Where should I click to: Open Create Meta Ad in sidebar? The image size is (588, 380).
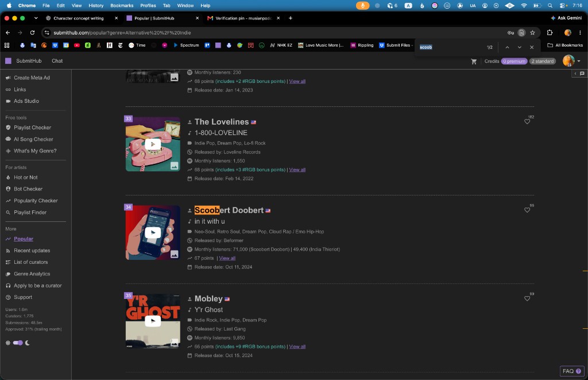[x=32, y=78]
